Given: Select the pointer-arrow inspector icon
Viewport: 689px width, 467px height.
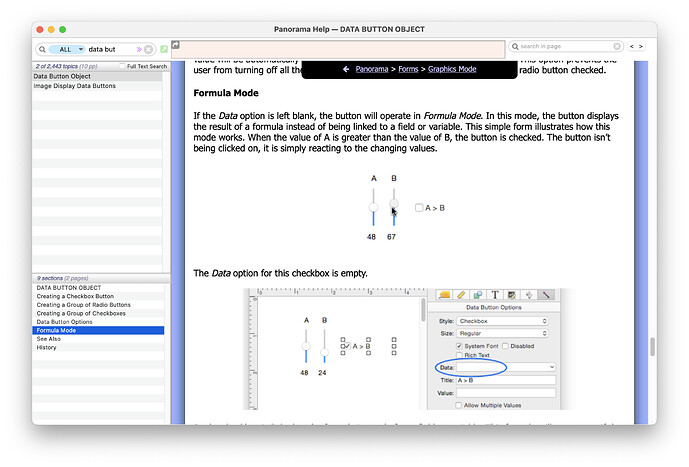Looking at the screenshot, I should tap(529, 295).
